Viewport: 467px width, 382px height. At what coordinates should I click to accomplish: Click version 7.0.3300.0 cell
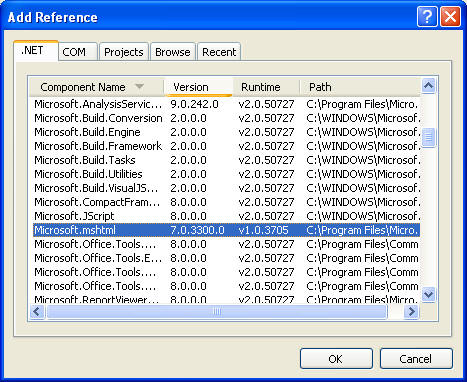197,230
